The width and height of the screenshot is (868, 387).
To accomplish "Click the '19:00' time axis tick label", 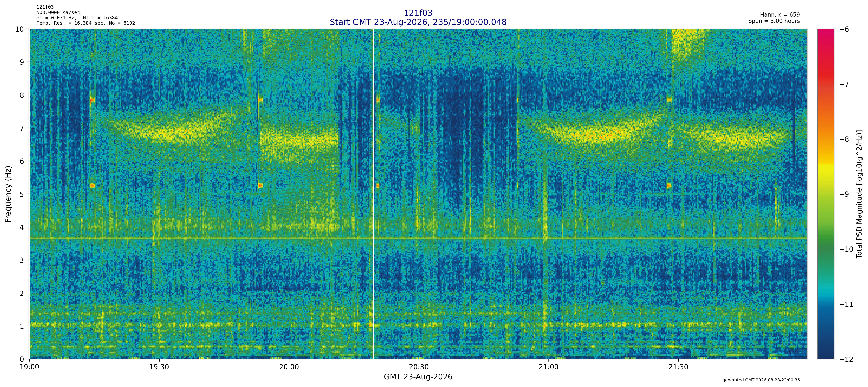I will point(30,367).
